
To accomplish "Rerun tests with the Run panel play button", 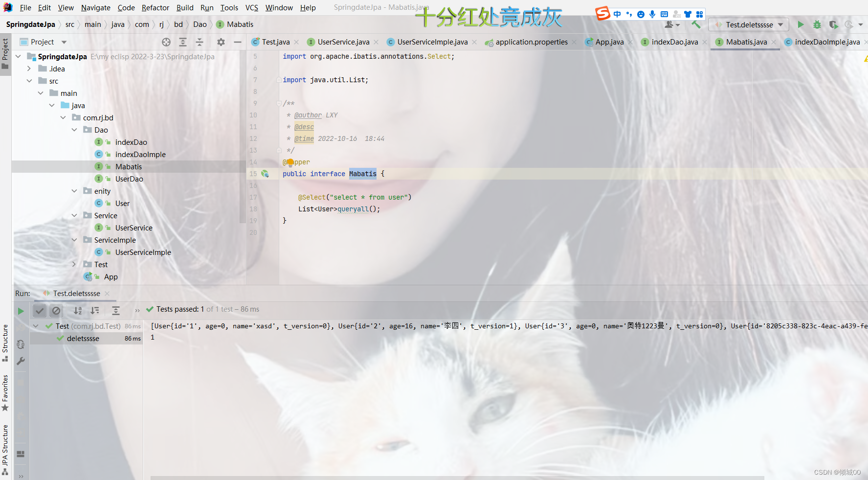I will 21,311.
